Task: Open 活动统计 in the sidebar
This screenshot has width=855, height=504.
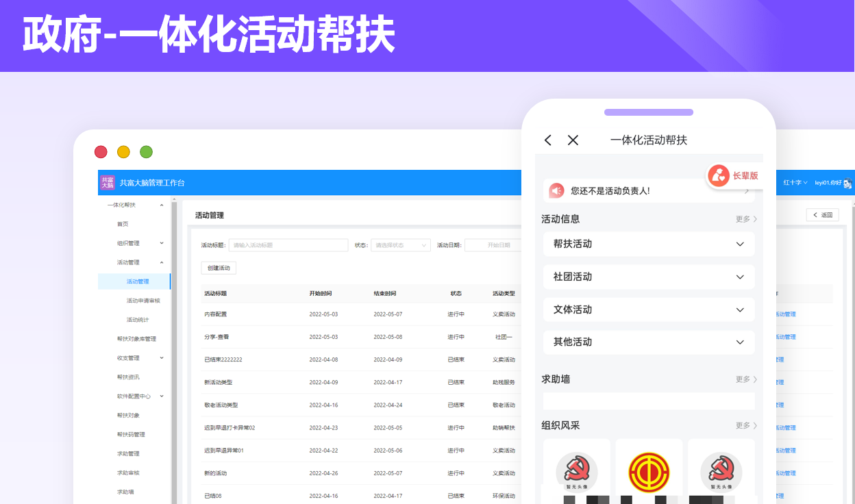Action: click(138, 320)
